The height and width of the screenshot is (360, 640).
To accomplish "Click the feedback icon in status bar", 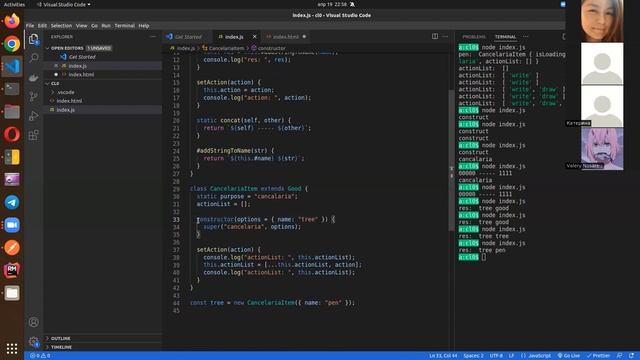I will pos(620,356).
